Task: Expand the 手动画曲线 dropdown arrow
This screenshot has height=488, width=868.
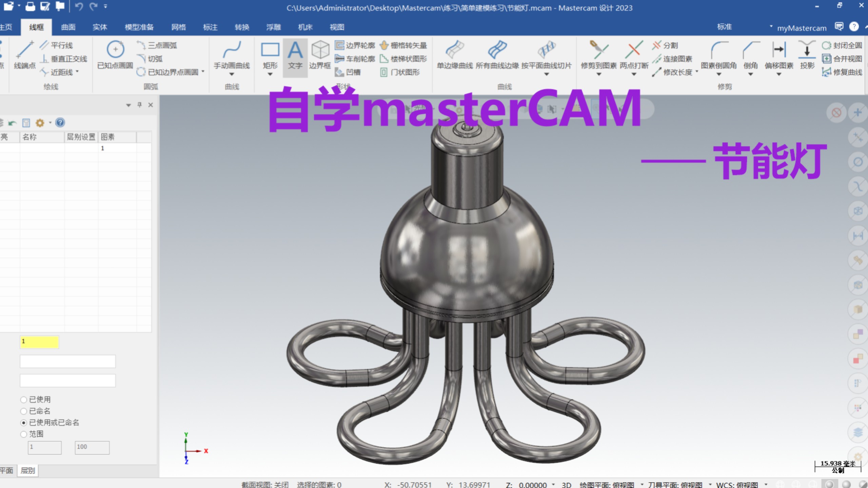Action: pyautogui.click(x=232, y=74)
